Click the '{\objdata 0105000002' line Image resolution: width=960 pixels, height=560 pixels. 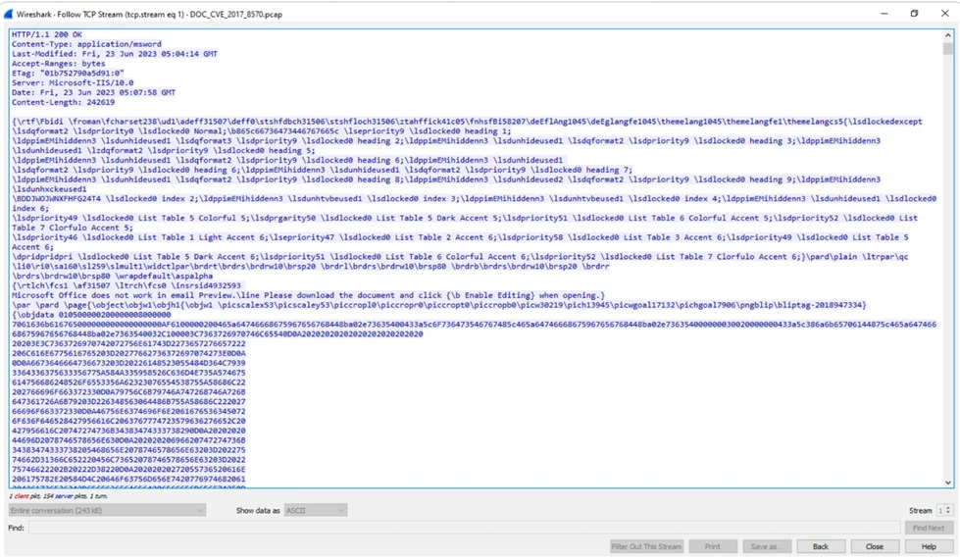(91, 315)
